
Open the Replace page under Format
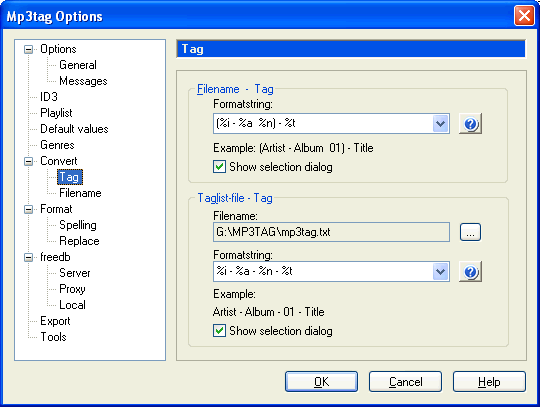point(79,241)
